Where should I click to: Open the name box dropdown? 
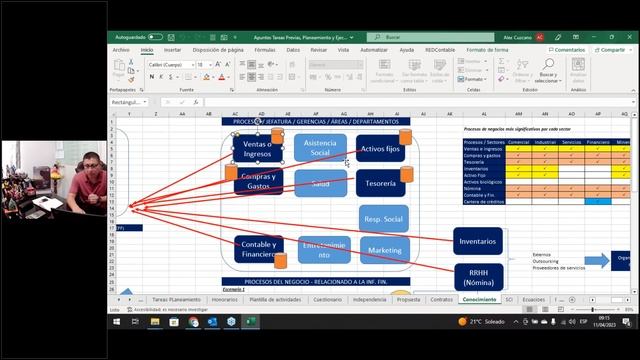click(x=145, y=102)
